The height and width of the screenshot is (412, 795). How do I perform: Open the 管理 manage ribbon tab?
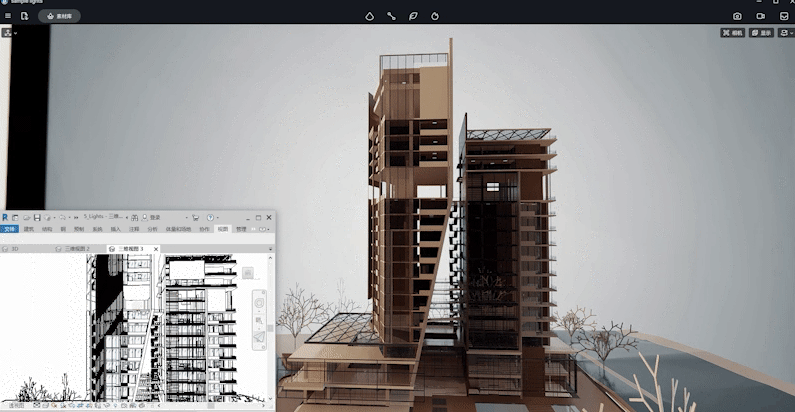pos(241,229)
